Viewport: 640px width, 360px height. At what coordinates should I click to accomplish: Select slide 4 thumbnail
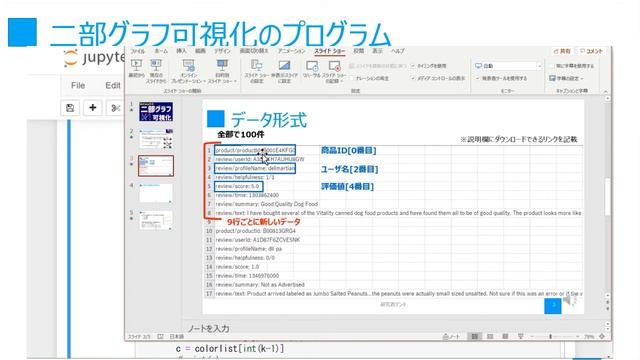tap(156, 193)
